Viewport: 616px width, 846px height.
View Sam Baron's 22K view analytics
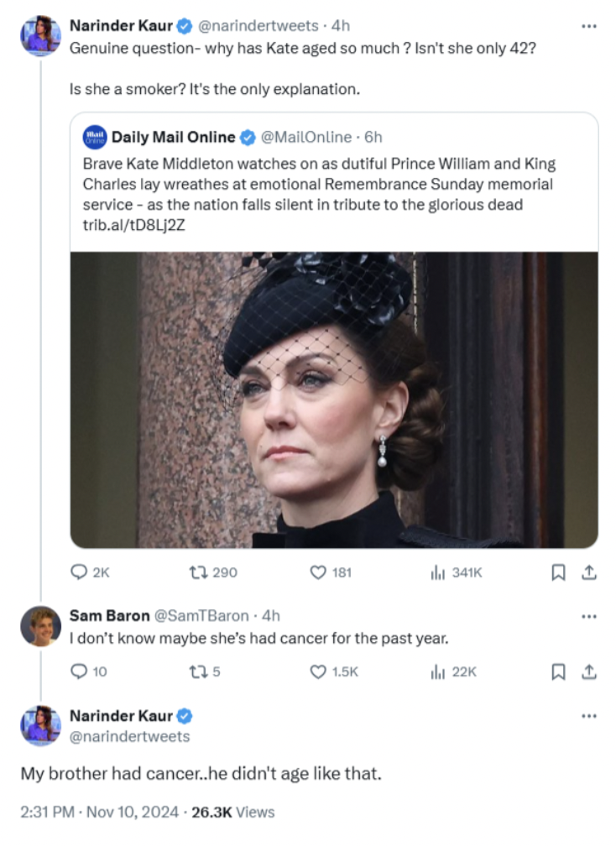click(x=436, y=671)
